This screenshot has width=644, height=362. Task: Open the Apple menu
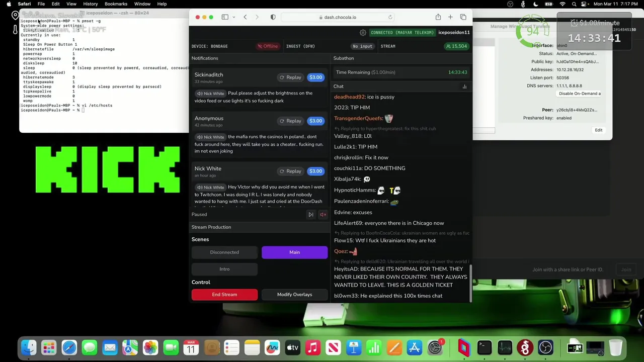tap(9, 4)
